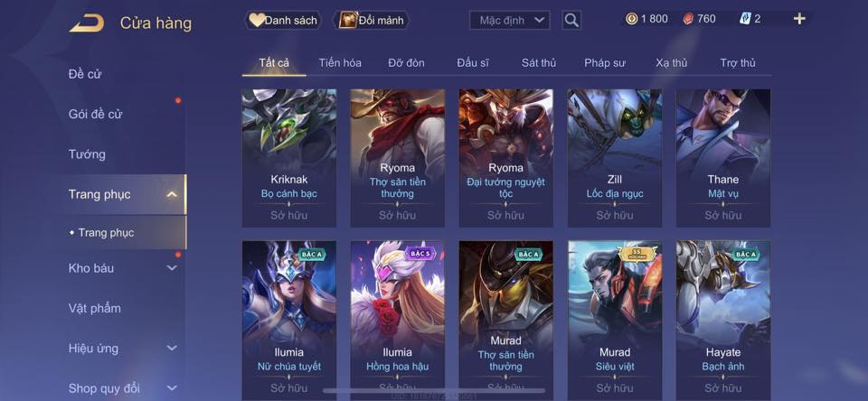Select the Ilumia Hồng hoa hậu skin card
The height and width of the screenshot is (401, 868).
pos(398,320)
